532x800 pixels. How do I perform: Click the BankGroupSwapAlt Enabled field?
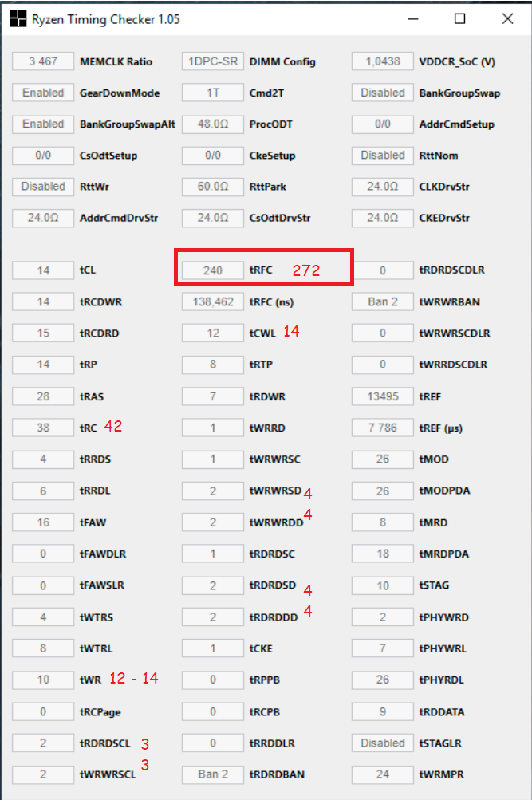[x=43, y=124]
